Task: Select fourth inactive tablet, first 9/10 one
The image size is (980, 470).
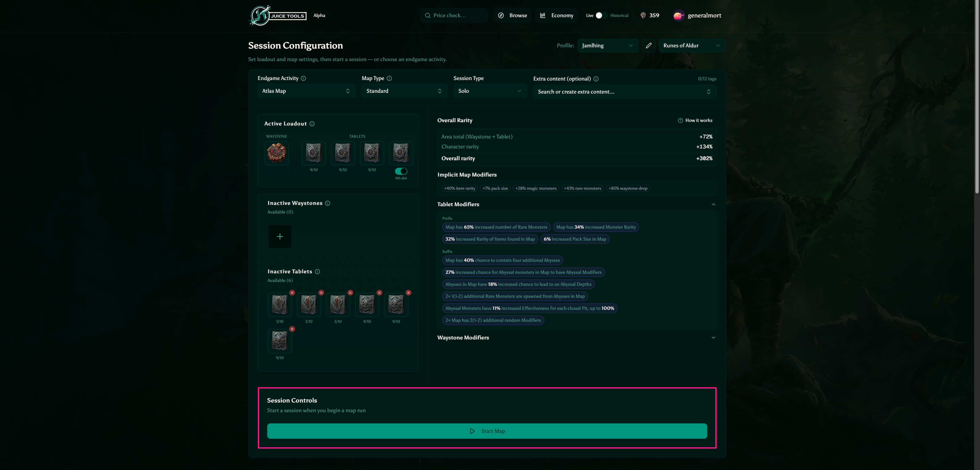Action: (x=367, y=305)
